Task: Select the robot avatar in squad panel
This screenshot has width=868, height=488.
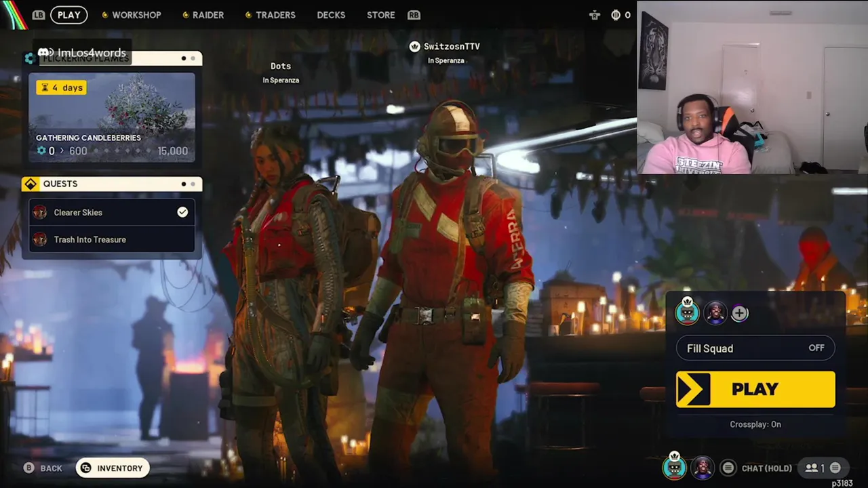Action: tap(687, 312)
